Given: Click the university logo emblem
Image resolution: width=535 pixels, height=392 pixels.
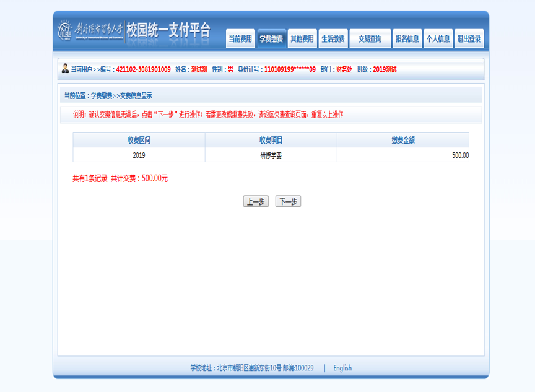Looking at the screenshot, I should (64, 30).
